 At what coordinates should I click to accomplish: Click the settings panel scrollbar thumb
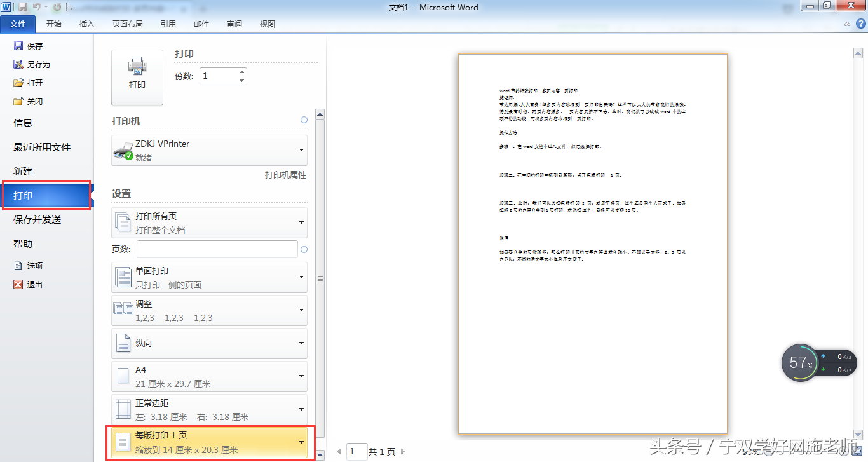pyautogui.click(x=320, y=278)
